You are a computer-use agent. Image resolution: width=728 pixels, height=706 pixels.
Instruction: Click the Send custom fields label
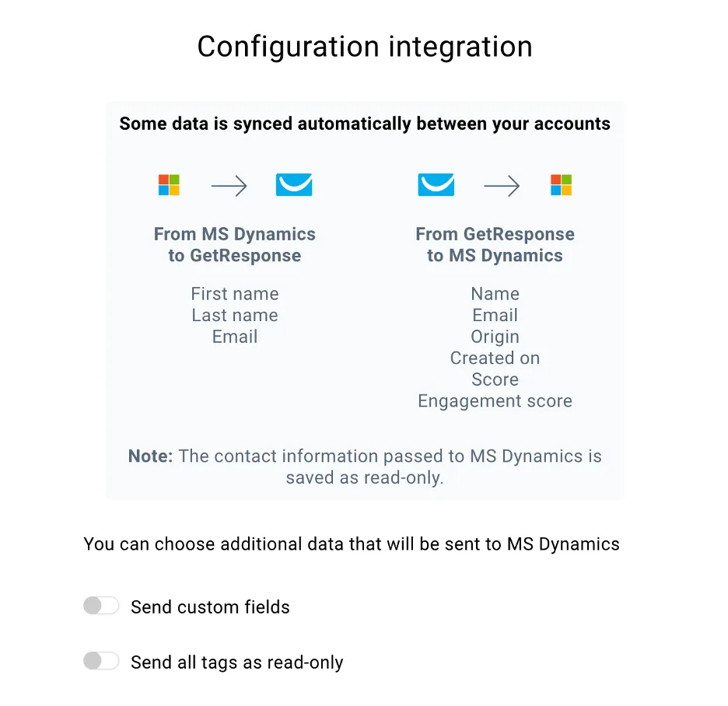210,607
